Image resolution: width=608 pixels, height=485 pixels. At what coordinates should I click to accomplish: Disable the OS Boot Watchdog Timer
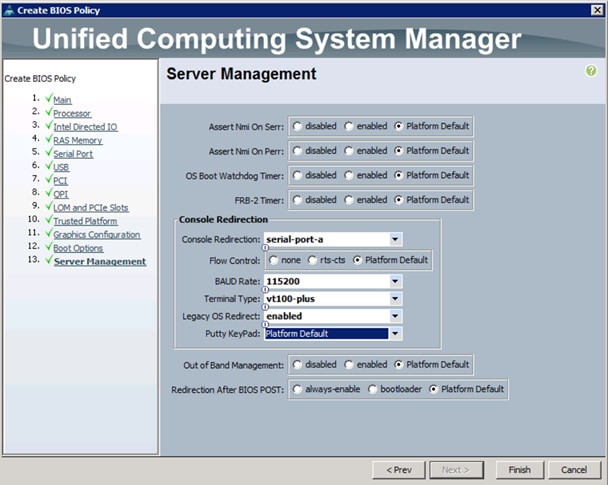click(x=297, y=176)
